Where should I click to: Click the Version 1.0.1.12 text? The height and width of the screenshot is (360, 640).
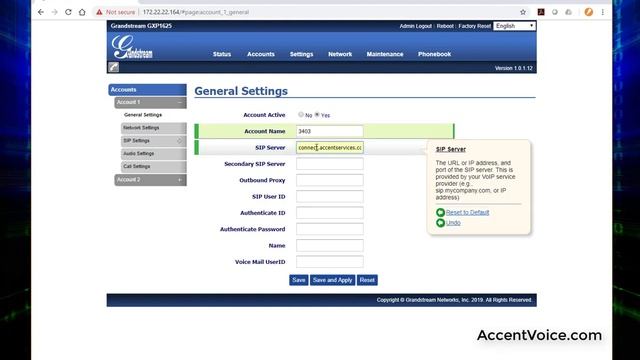pyautogui.click(x=513, y=68)
